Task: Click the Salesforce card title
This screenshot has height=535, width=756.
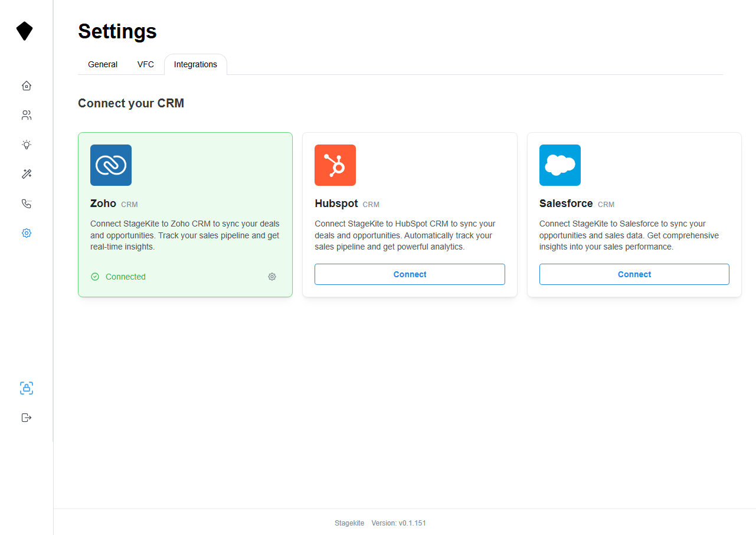Action: pyautogui.click(x=566, y=204)
